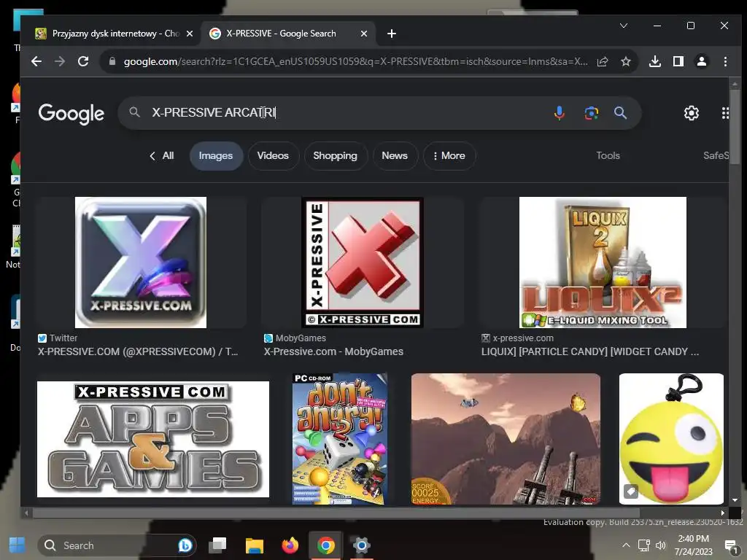Go back using the browser back arrow
The width and height of the screenshot is (747, 560).
point(36,61)
